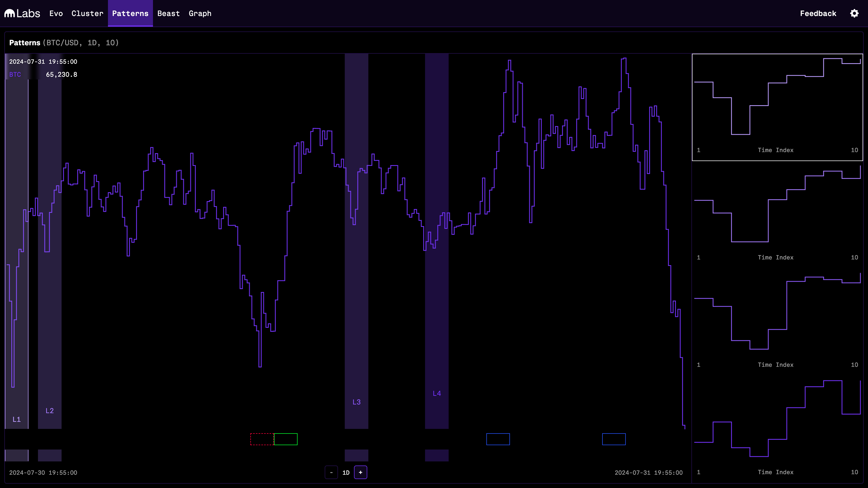
Task: Select the second pattern thumbnail
Action: 777,214
